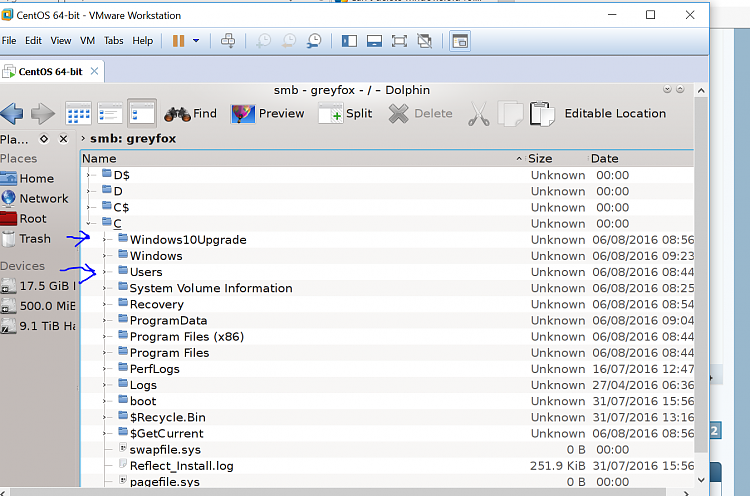Go back in Dolphin
Viewport: 750px width, 496px height.
[x=12, y=113]
